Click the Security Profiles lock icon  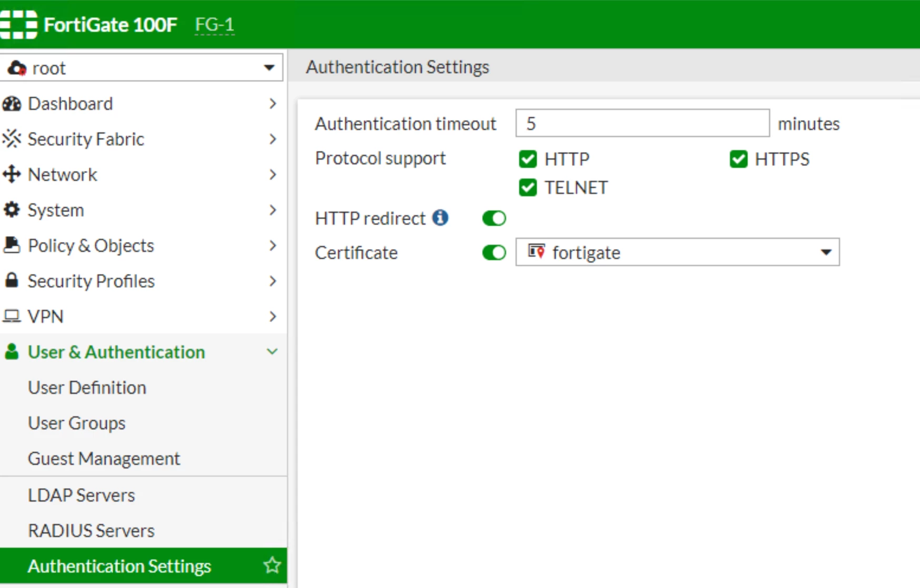[12, 280]
